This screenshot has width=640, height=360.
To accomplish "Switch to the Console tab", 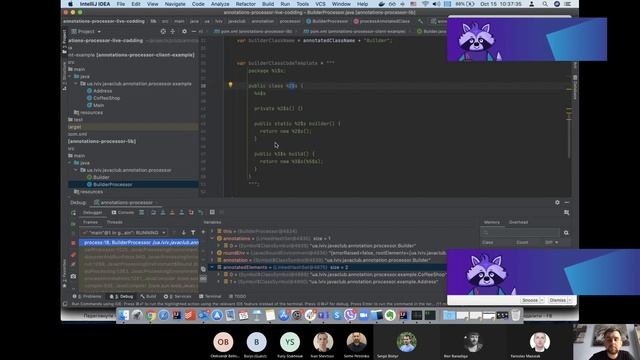I will 123,212.
